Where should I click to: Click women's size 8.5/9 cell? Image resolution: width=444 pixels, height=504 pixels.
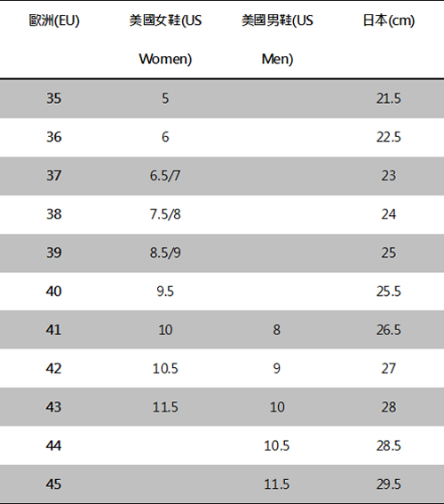tap(165, 252)
